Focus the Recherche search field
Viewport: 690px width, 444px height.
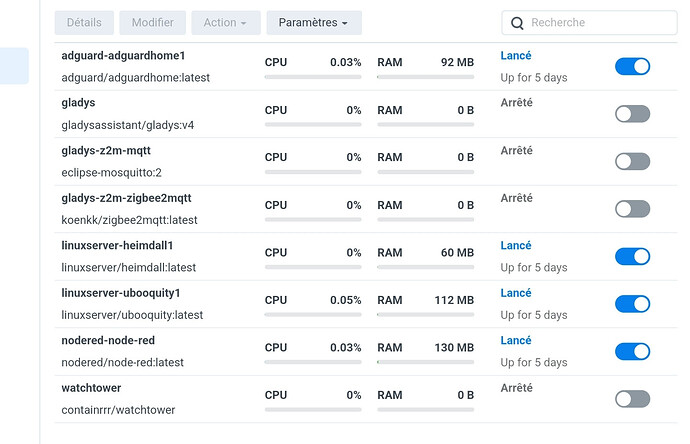pyautogui.click(x=589, y=23)
